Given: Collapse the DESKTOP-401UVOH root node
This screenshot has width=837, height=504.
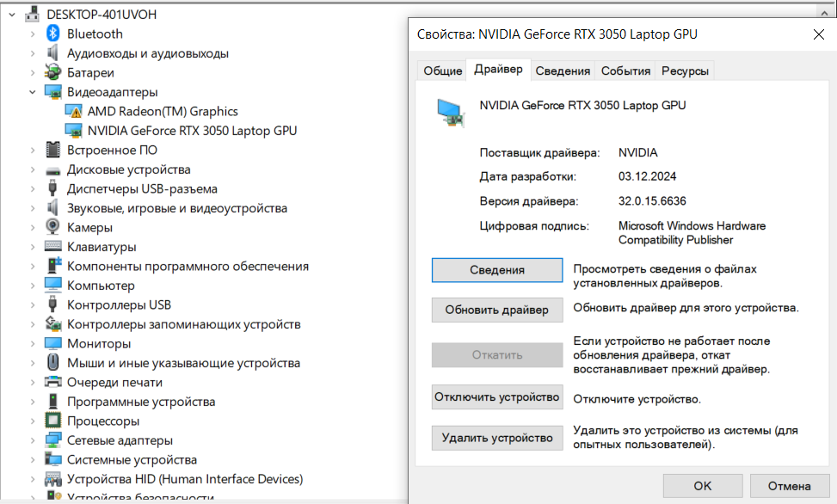Looking at the screenshot, I should (12, 15).
